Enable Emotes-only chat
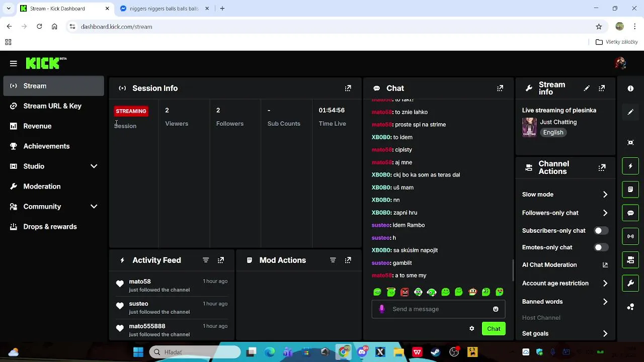 [601, 247]
